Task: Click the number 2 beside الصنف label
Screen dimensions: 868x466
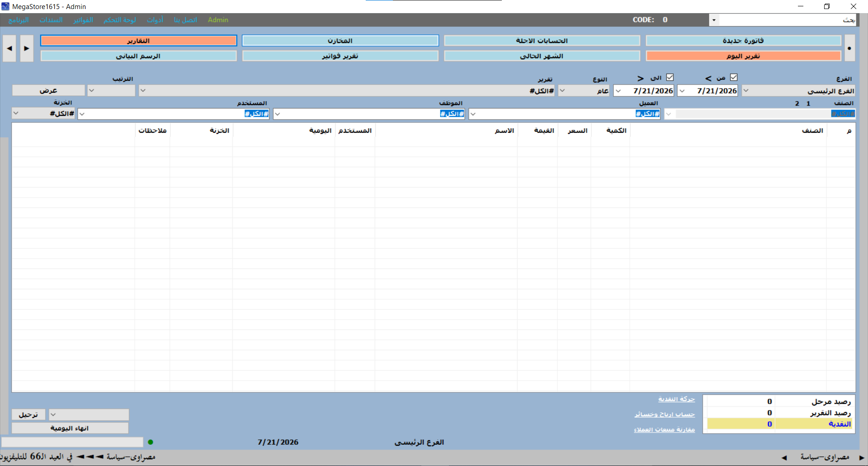Action: [797, 104]
